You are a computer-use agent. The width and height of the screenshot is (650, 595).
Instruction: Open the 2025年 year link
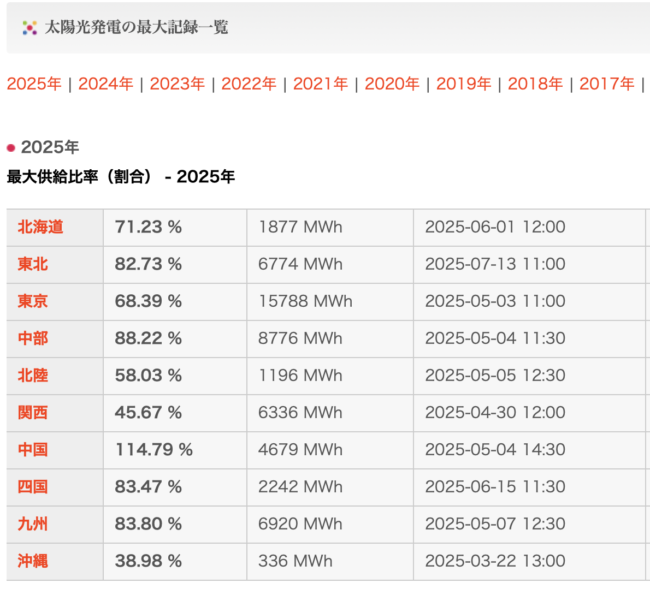(x=34, y=84)
